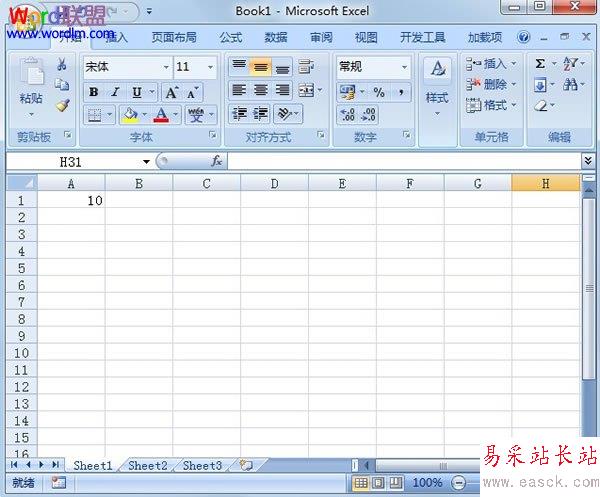Click the Copy icon in clipboard group
This screenshot has width=600, height=497.
62,85
